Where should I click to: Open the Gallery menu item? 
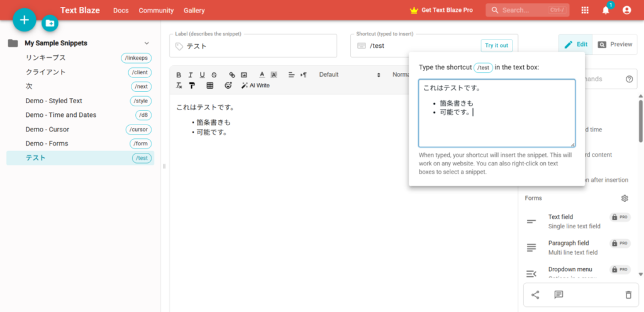(x=194, y=10)
